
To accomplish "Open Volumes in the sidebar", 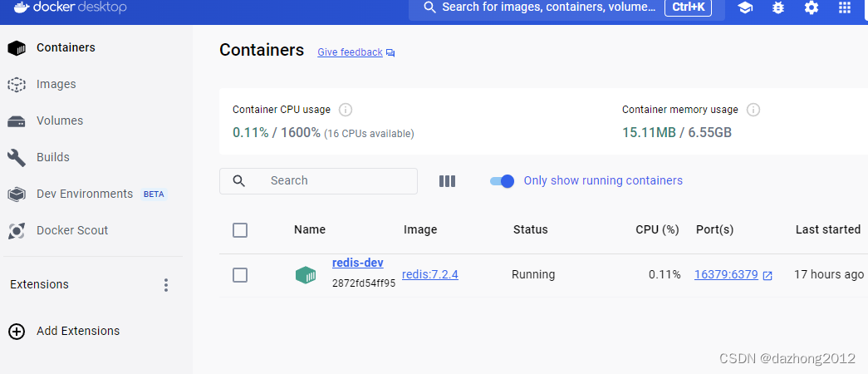I will [x=59, y=121].
